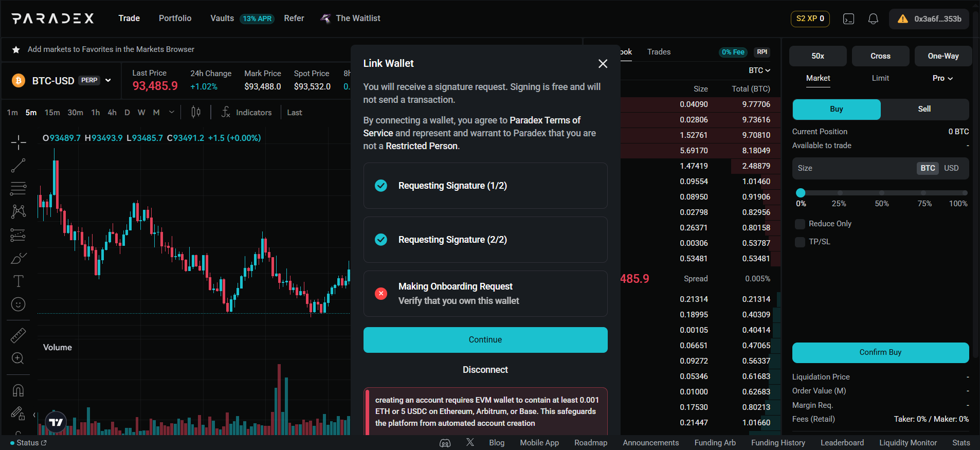The width and height of the screenshot is (980, 450).
Task: Select the Fibonacci retracement tool
Action: coord(19,188)
